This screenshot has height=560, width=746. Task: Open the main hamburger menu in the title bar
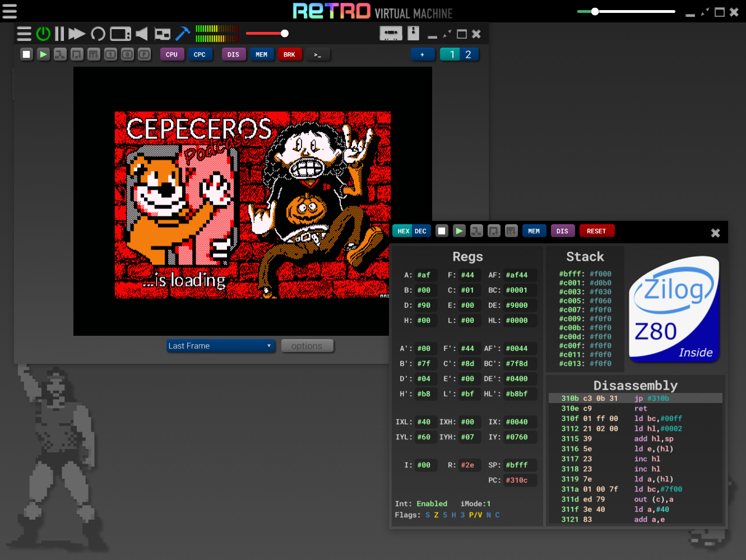coord(10,11)
